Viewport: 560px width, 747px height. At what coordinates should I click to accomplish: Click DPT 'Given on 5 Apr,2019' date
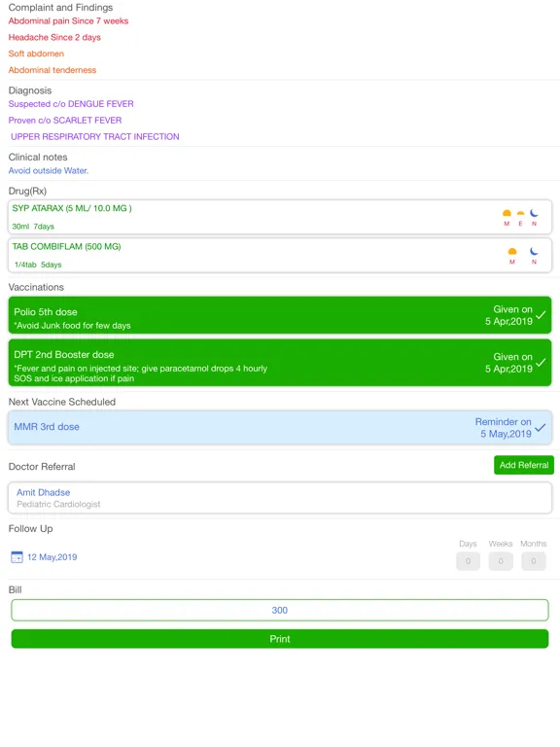[x=508, y=363]
